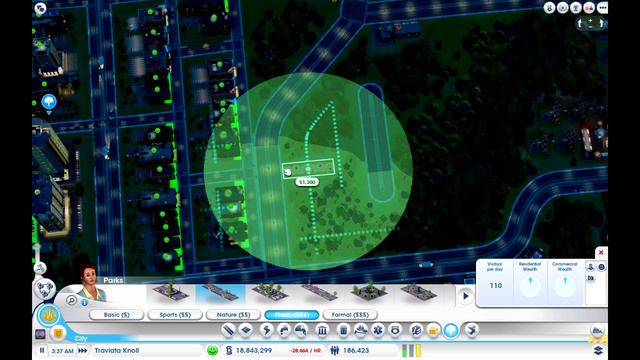Open the Zones tool in the bottom toolbar

tap(246, 330)
